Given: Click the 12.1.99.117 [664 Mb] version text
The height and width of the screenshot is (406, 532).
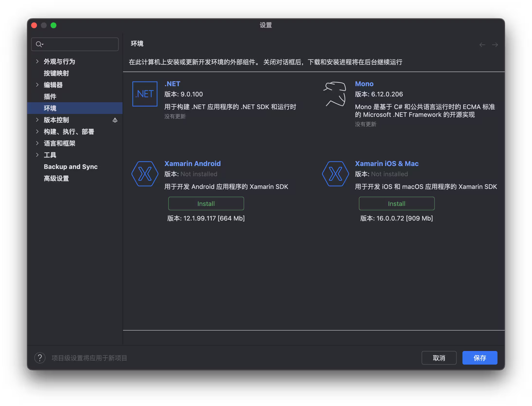Looking at the screenshot, I should pyautogui.click(x=206, y=218).
